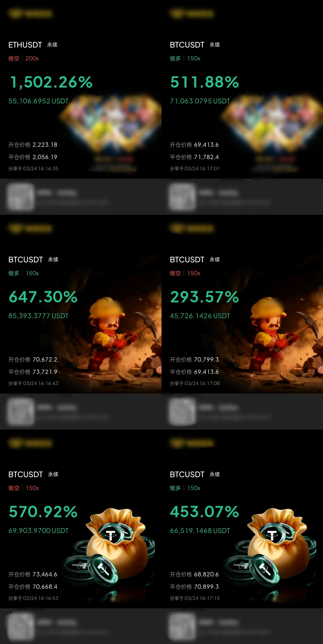Select the ETHUSDT pair title
Image resolution: width=323 pixels, height=644 pixels.
[25, 45]
